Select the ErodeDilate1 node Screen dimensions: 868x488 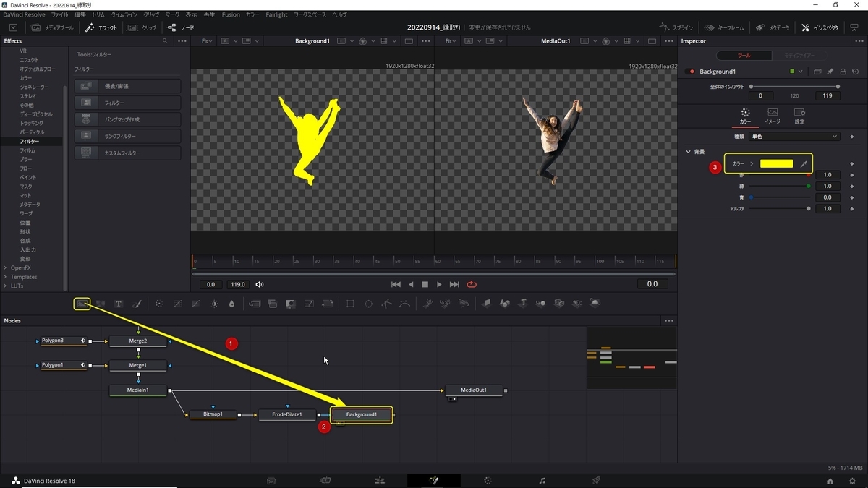pyautogui.click(x=287, y=414)
